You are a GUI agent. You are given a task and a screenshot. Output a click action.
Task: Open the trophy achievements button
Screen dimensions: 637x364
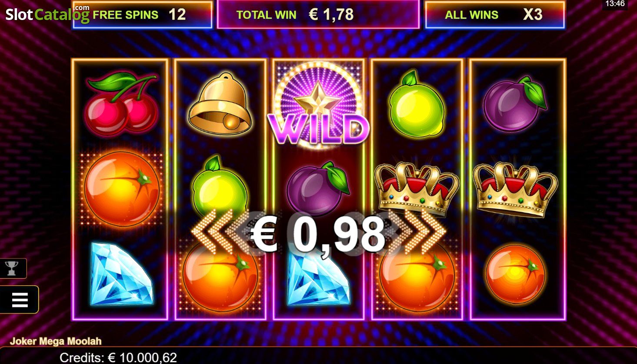click(x=12, y=268)
